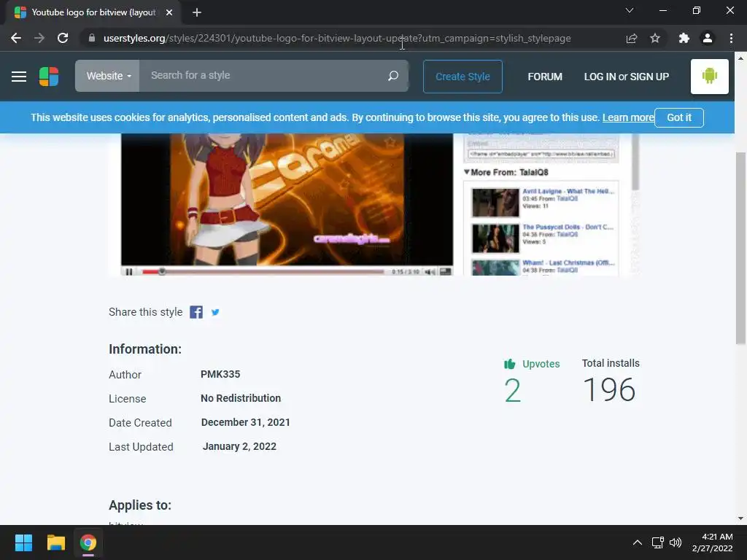
Task: Click the scrollbar down arrow
Action: [740, 518]
